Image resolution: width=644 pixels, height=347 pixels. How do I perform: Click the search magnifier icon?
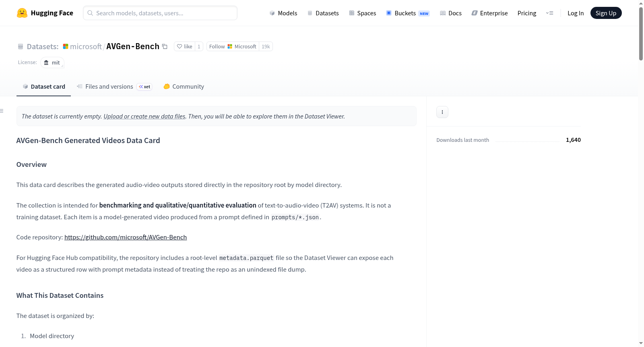[x=90, y=13]
